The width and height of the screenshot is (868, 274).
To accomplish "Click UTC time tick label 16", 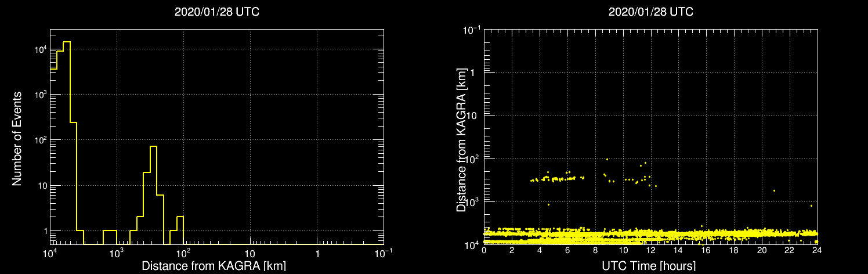I will [x=706, y=251].
